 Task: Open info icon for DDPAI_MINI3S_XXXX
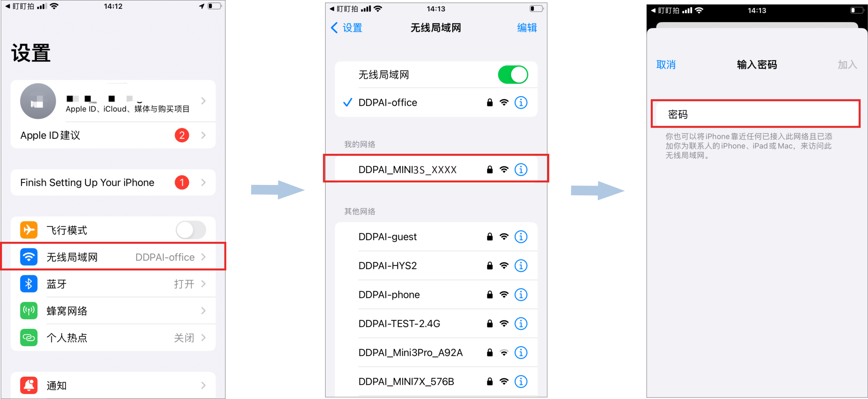[x=521, y=169]
